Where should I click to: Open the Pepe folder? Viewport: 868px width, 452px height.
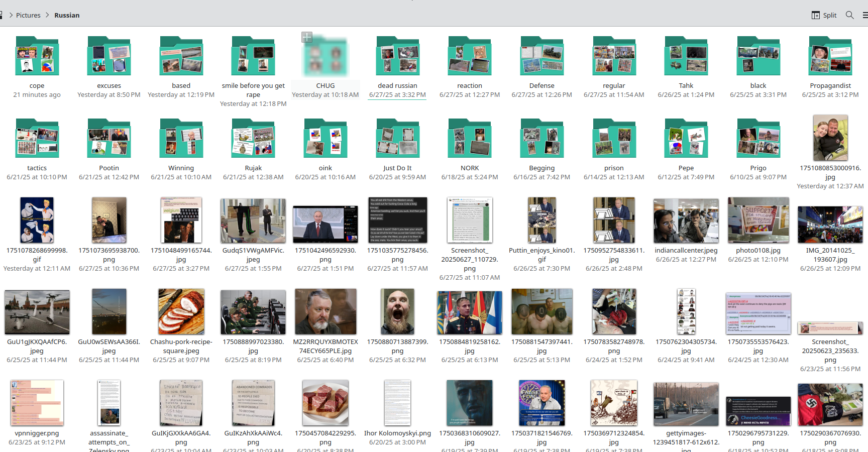coord(686,138)
